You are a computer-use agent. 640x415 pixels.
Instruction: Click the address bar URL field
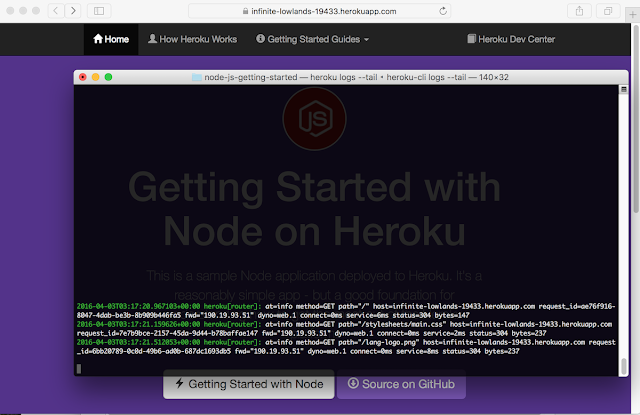(320, 11)
